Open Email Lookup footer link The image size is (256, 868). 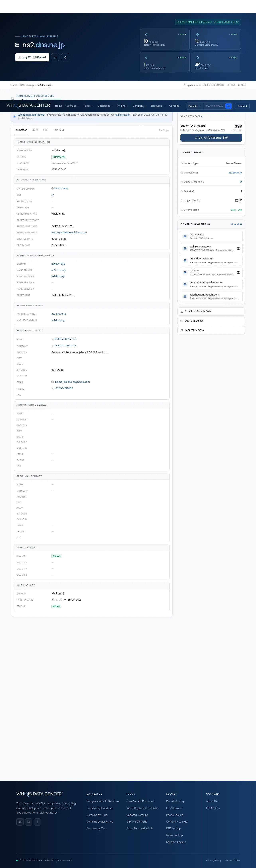tap(174, 808)
